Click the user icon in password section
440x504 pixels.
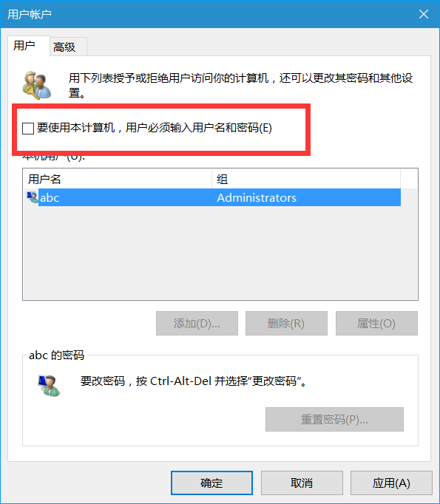pos(49,386)
